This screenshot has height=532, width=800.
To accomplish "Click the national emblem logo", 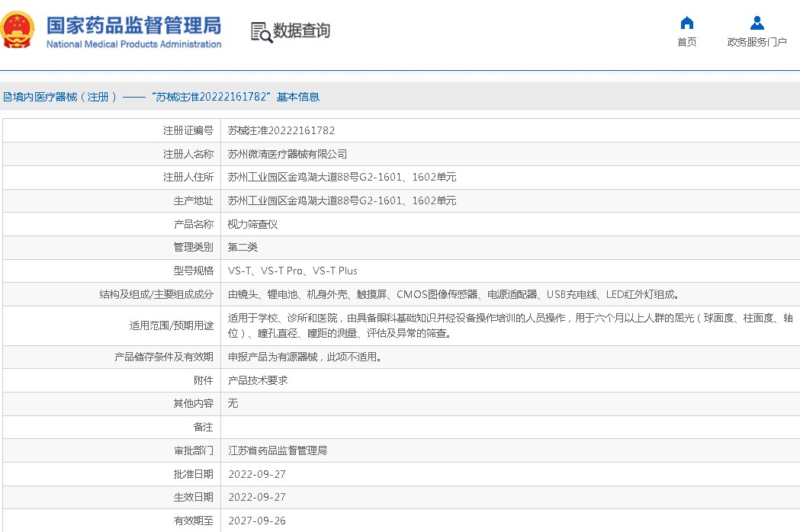I will coord(18,30).
